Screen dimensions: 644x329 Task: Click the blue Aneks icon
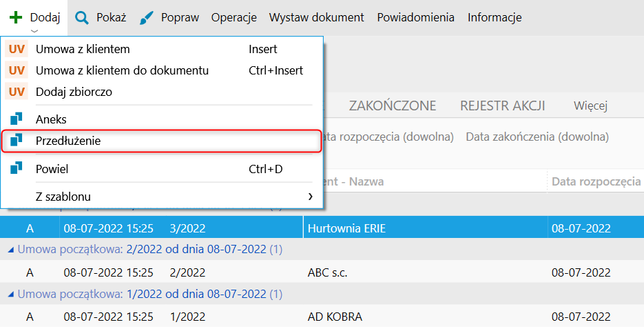[x=17, y=119]
